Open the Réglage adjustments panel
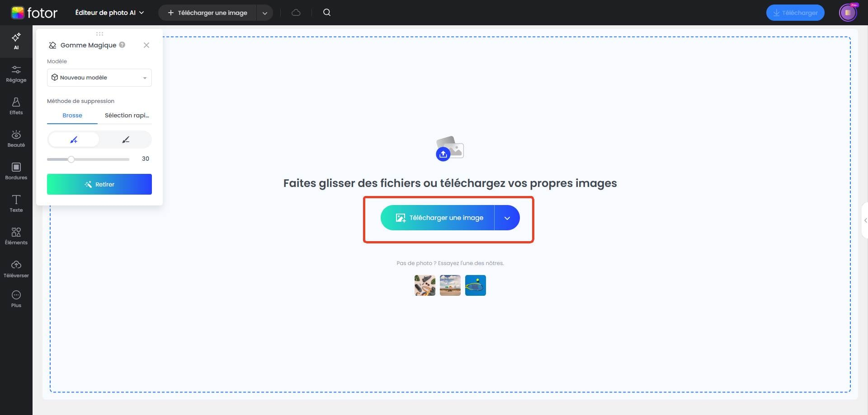868x415 pixels. [x=16, y=73]
